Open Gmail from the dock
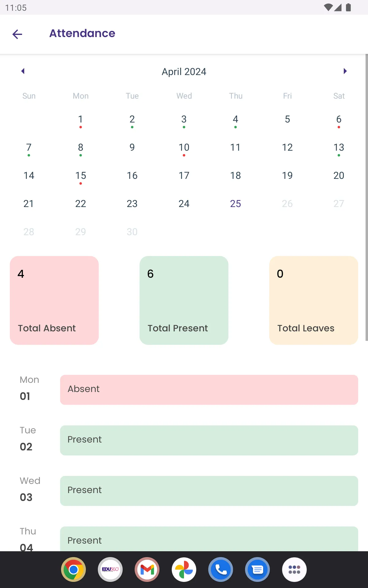 pos(147,570)
